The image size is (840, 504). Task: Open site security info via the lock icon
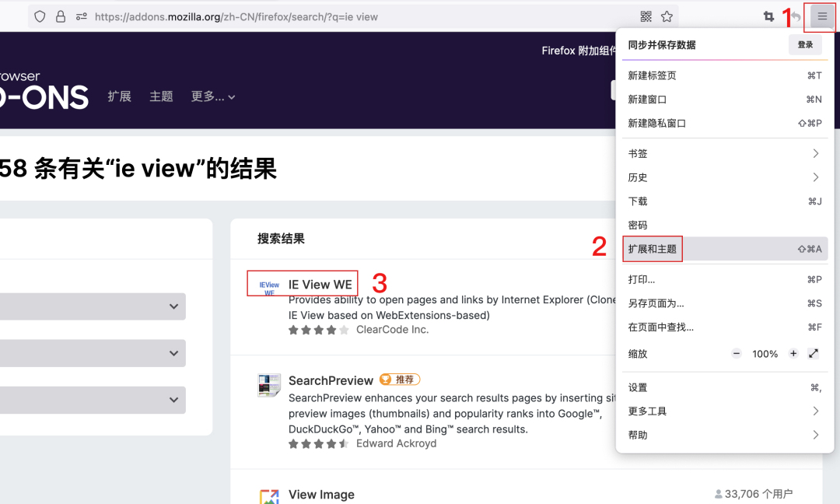pyautogui.click(x=60, y=16)
